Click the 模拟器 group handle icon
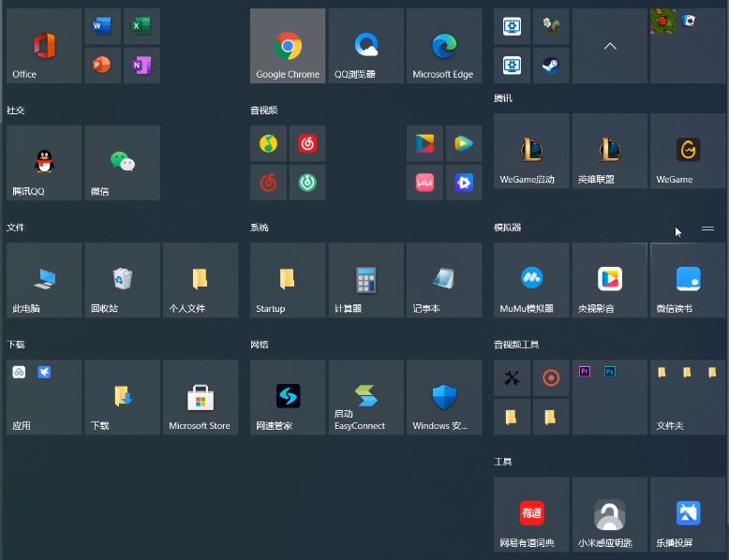The image size is (729, 560). pyautogui.click(x=707, y=228)
